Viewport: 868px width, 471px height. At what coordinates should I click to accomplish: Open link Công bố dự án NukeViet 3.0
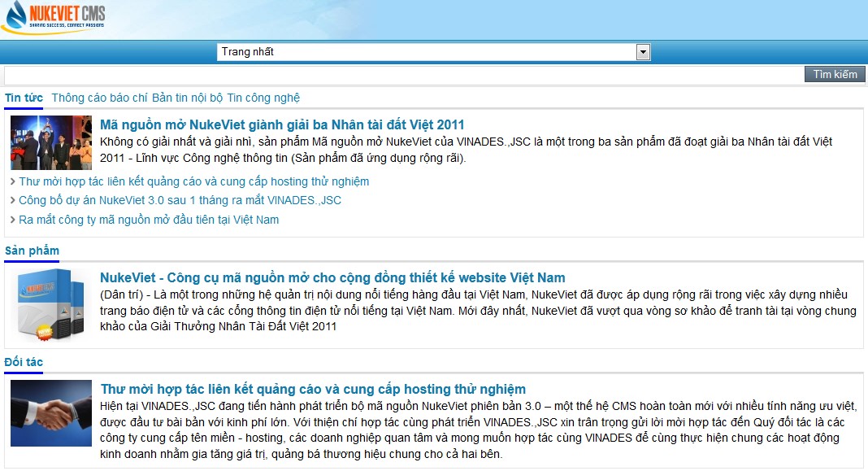click(180, 201)
